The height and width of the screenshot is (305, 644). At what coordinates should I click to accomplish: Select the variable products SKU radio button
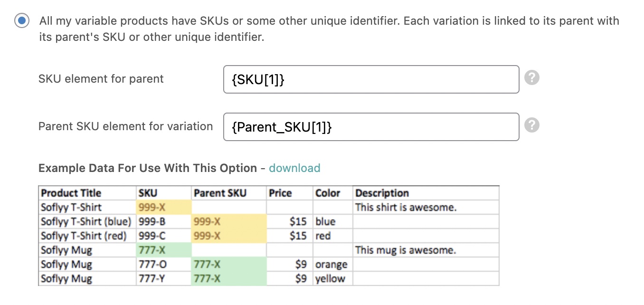[21, 21]
